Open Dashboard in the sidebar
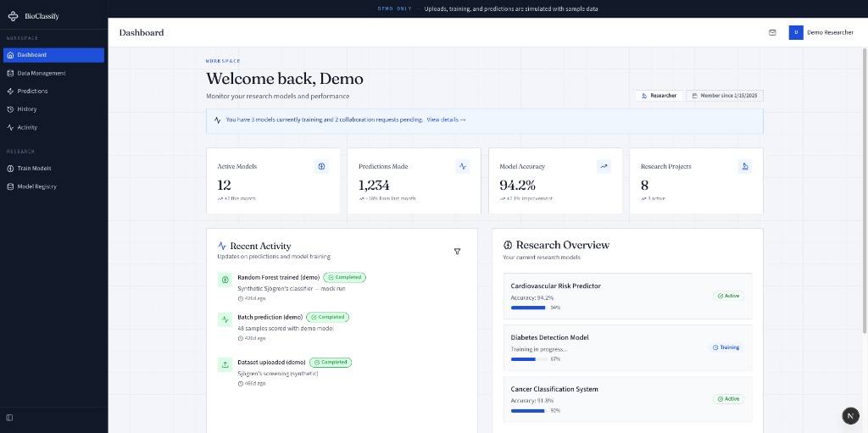Screen dimensions: 868x433 click(53, 55)
